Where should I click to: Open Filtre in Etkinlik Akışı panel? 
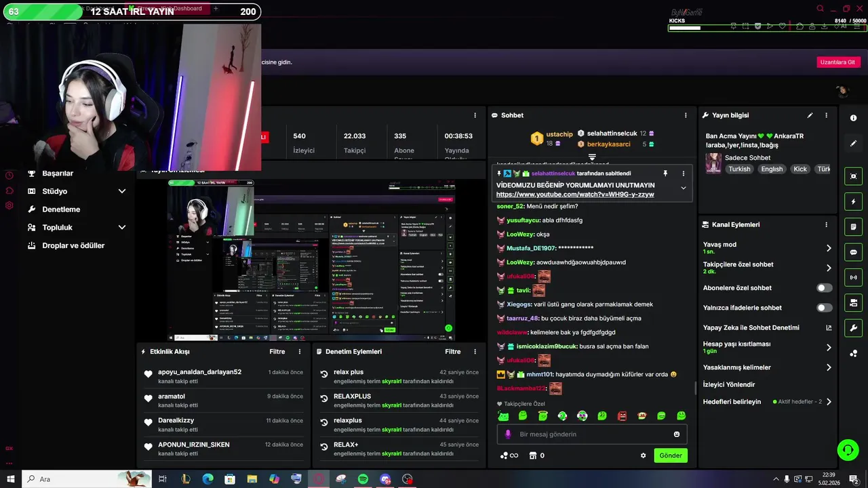(x=277, y=352)
